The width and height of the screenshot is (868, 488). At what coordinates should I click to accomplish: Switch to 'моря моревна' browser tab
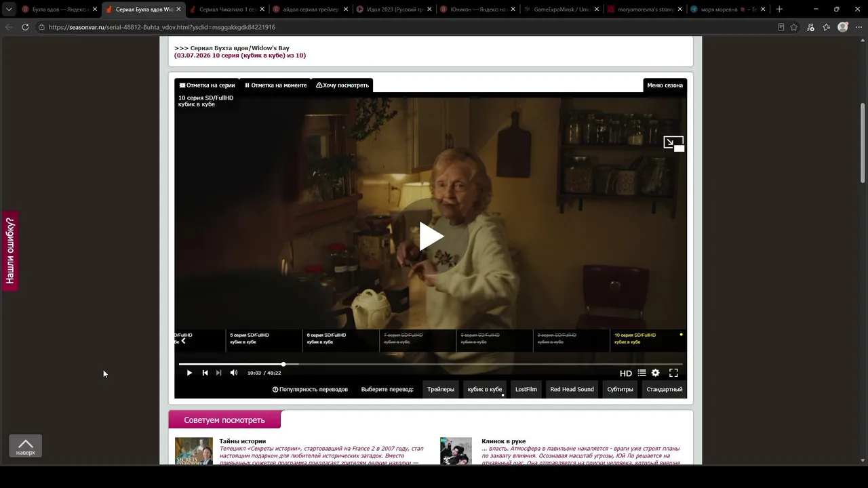pyautogui.click(x=728, y=9)
